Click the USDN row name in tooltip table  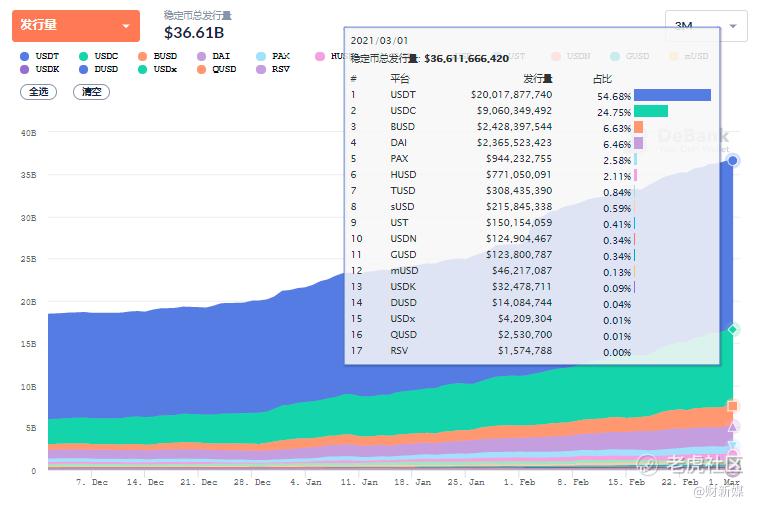tap(403, 238)
